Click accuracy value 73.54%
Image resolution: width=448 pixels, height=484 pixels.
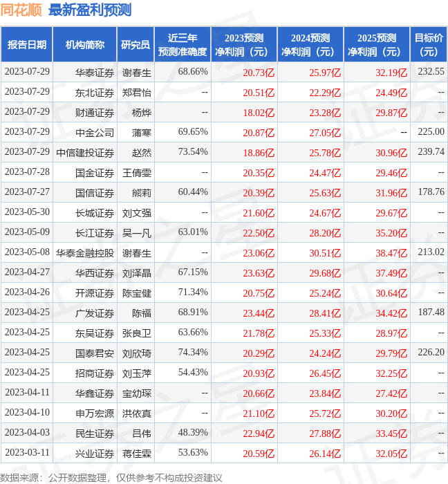(x=193, y=152)
